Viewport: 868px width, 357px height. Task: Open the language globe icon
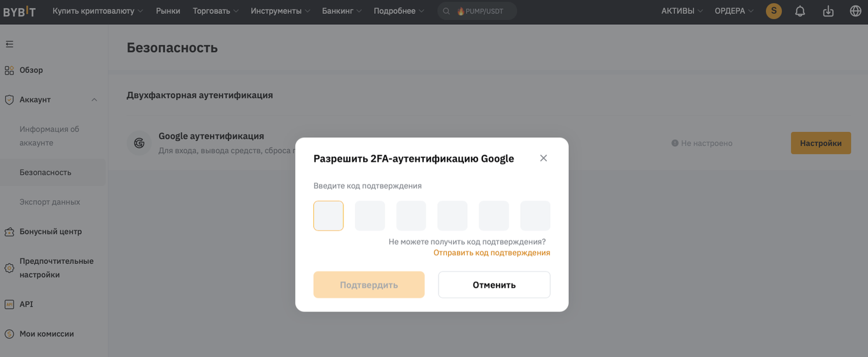click(x=856, y=11)
